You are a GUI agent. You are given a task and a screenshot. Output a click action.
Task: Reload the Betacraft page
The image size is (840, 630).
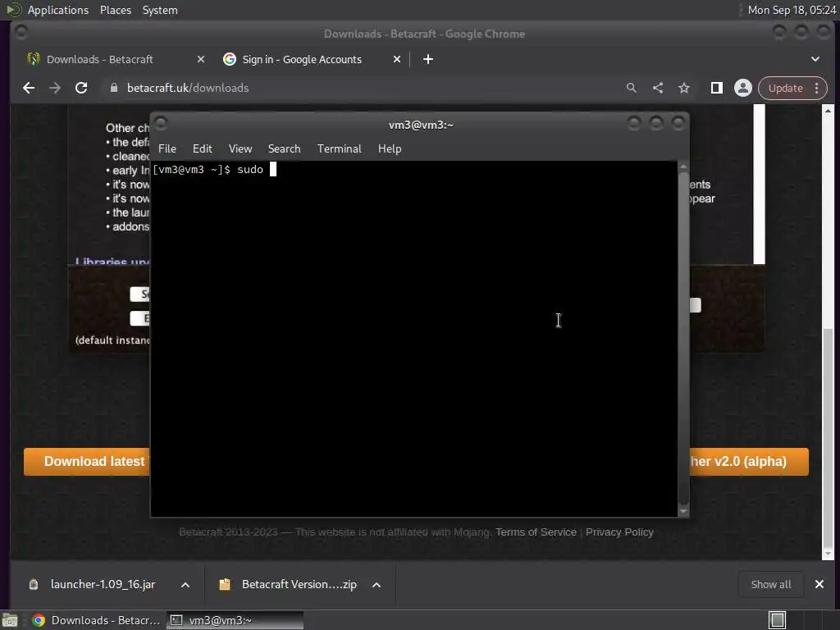coord(81,88)
